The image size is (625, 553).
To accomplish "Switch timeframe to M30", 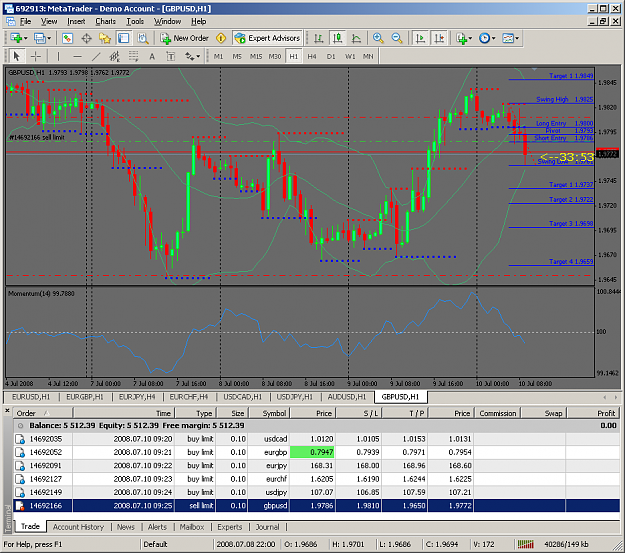I will pyautogui.click(x=275, y=56).
